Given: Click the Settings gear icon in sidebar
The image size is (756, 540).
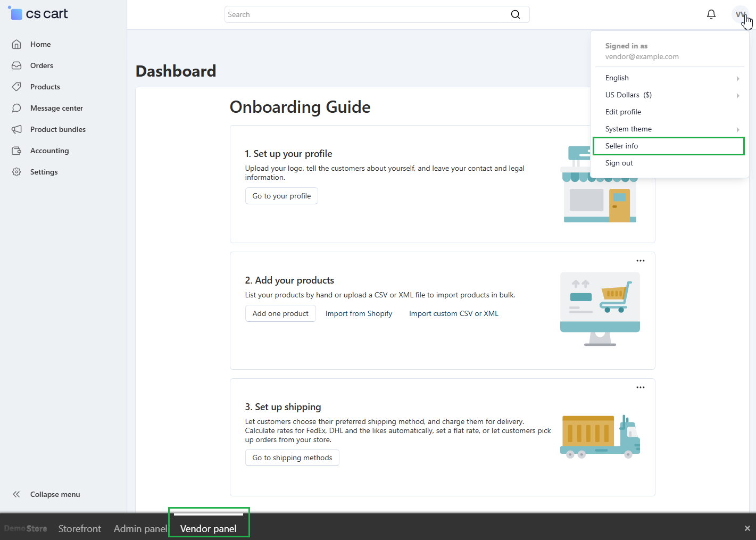Looking at the screenshot, I should pos(16,172).
